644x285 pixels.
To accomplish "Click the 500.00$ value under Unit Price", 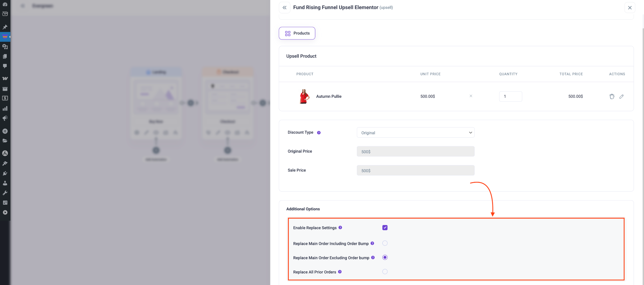I will tap(428, 96).
